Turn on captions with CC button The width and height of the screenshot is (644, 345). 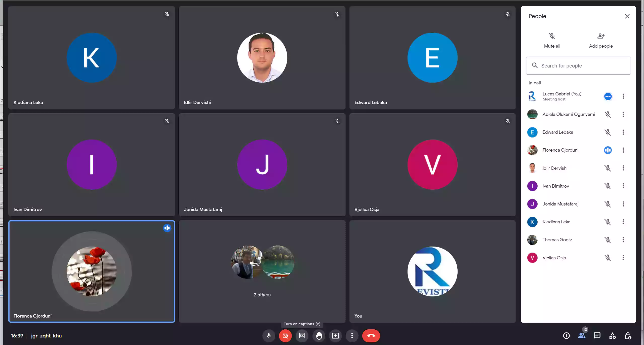pyautogui.click(x=302, y=336)
